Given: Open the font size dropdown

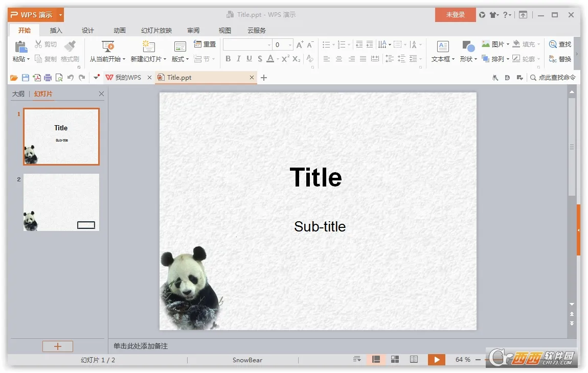Looking at the screenshot, I should click(x=290, y=45).
